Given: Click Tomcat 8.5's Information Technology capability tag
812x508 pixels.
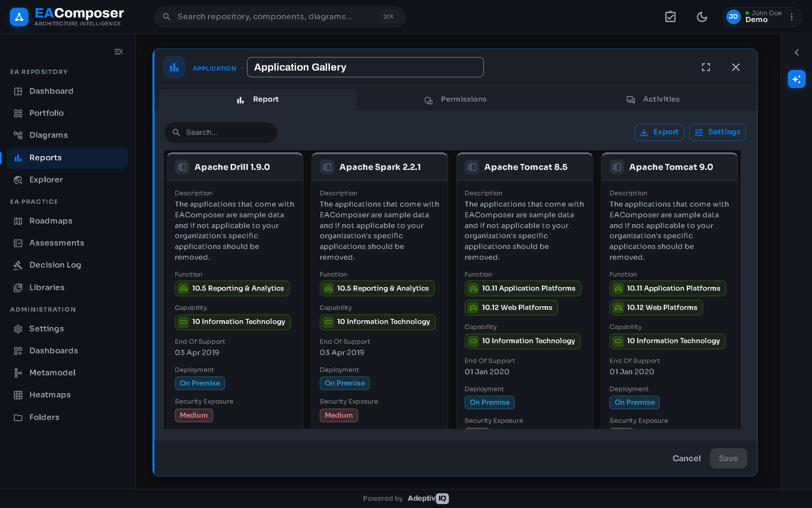Looking at the screenshot, I should (523, 341).
